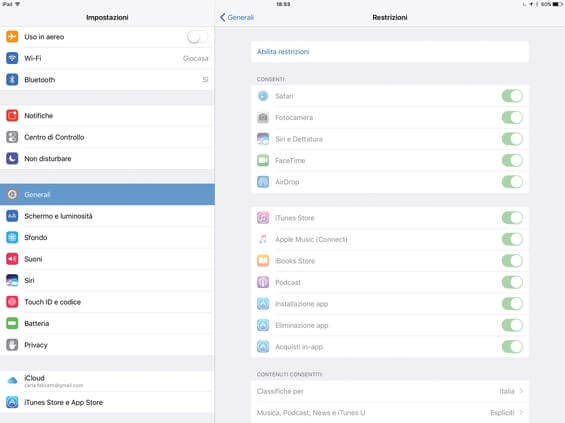Tap the Privacy hand icon
The image size is (565, 423).
12,345
